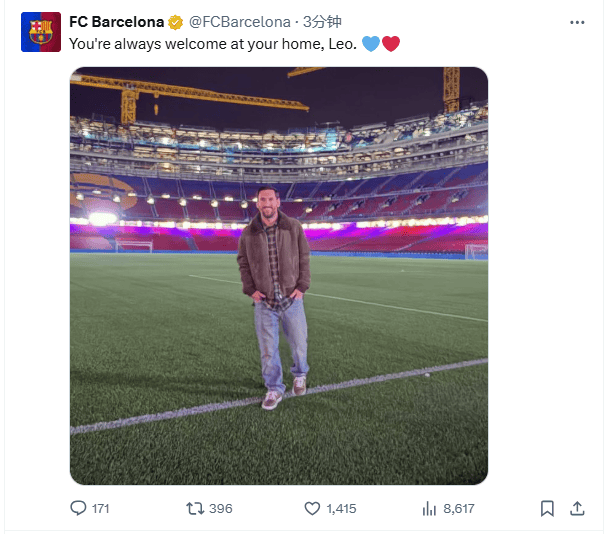Open view analytics bar chart icon
The width and height of the screenshot is (604, 534).
click(429, 508)
